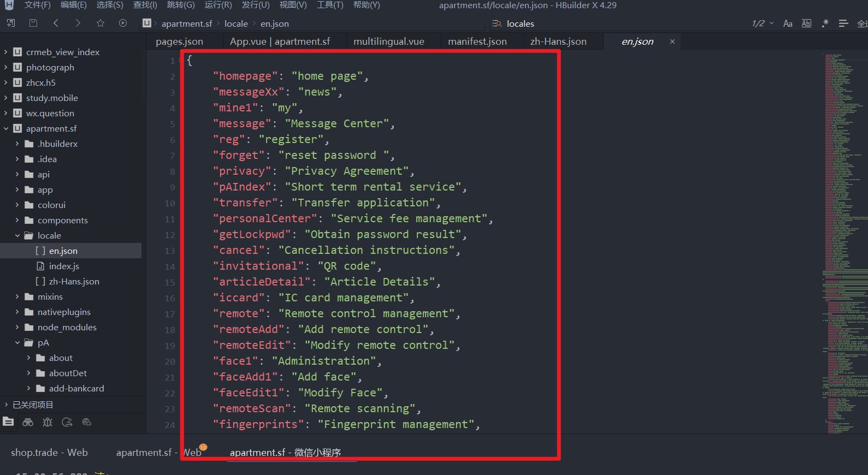868x475 pixels.
Task: Expand the zhcx.h5 project
Action: [x=5, y=82]
